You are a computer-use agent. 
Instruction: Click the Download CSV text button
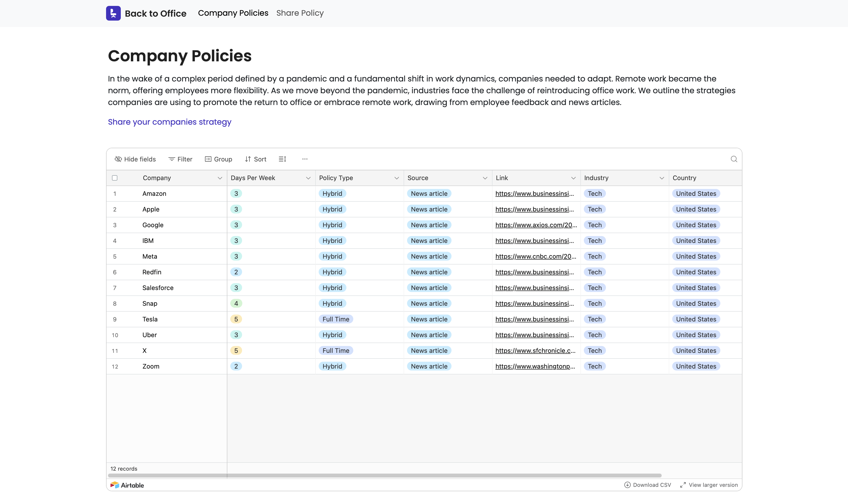pyautogui.click(x=652, y=485)
